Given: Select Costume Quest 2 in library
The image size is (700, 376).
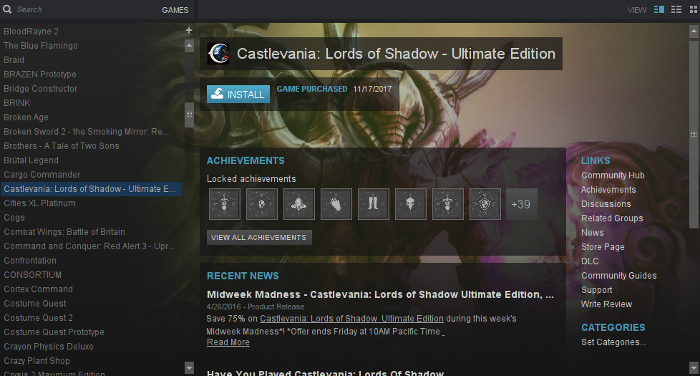Looking at the screenshot, I should pyautogui.click(x=38, y=318).
